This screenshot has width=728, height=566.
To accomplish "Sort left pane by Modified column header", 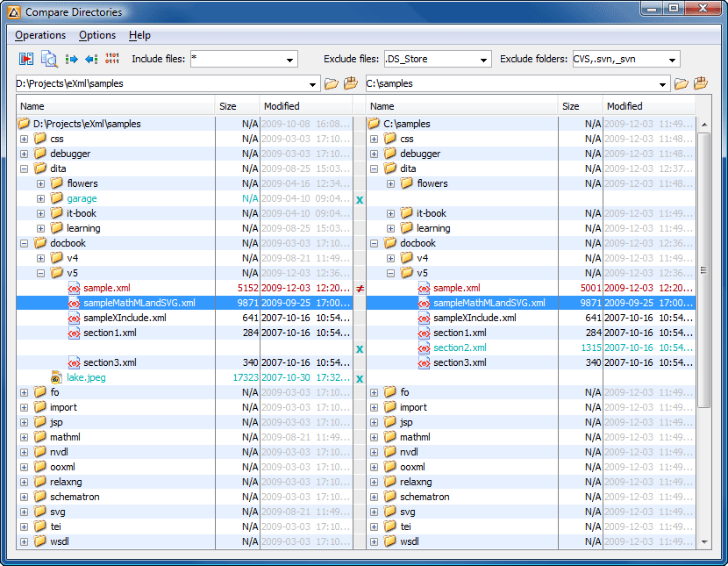I will (306, 106).
